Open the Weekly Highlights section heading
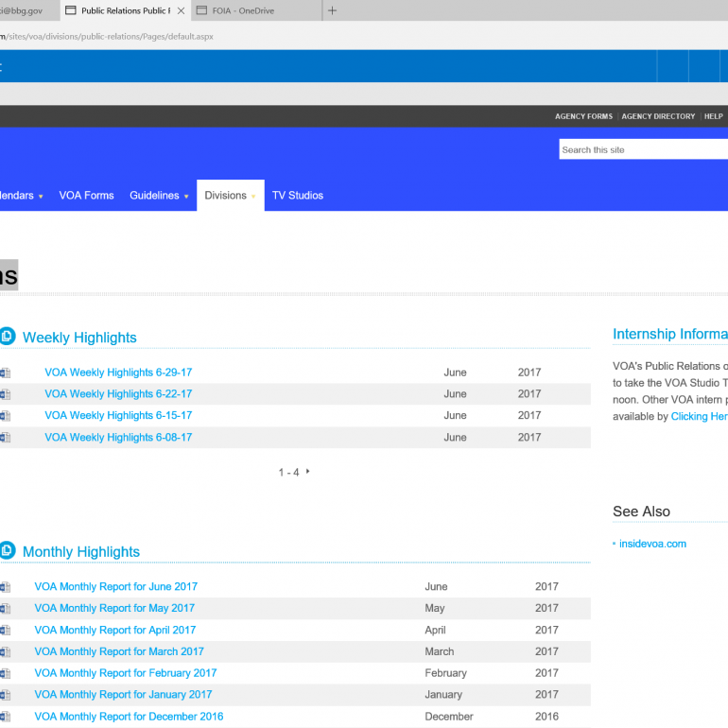Screen dimensions: 728x728 pyautogui.click(x=79, y=338)
